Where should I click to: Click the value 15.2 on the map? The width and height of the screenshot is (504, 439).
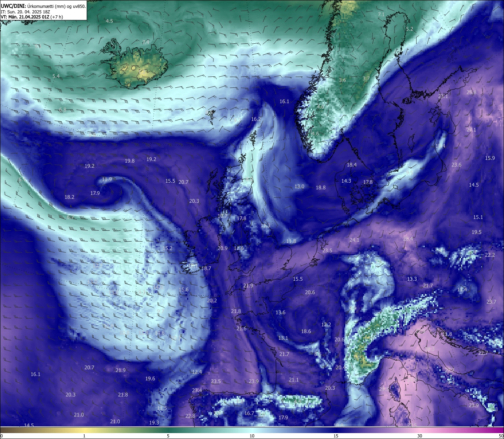pyautogui.click(x=167, y=248)
